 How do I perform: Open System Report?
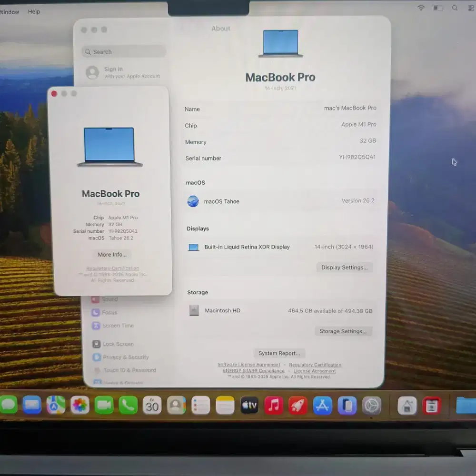click(x=279, y=353)
